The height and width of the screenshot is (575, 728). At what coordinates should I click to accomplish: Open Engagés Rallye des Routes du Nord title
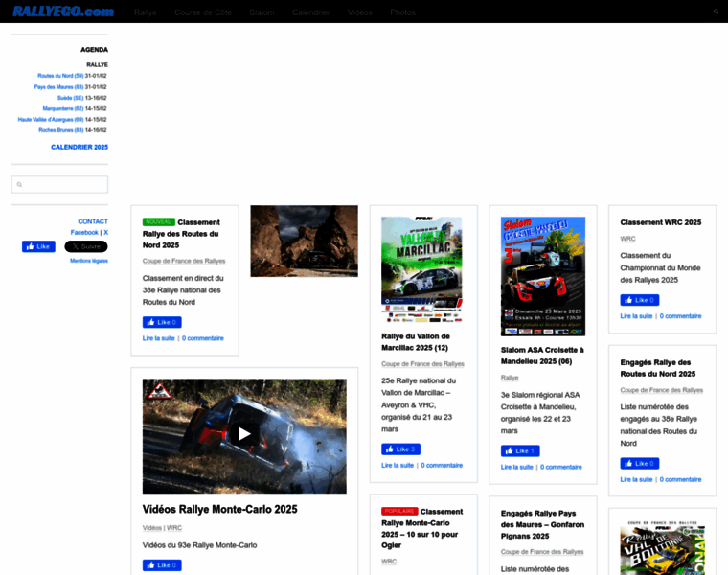658,368
